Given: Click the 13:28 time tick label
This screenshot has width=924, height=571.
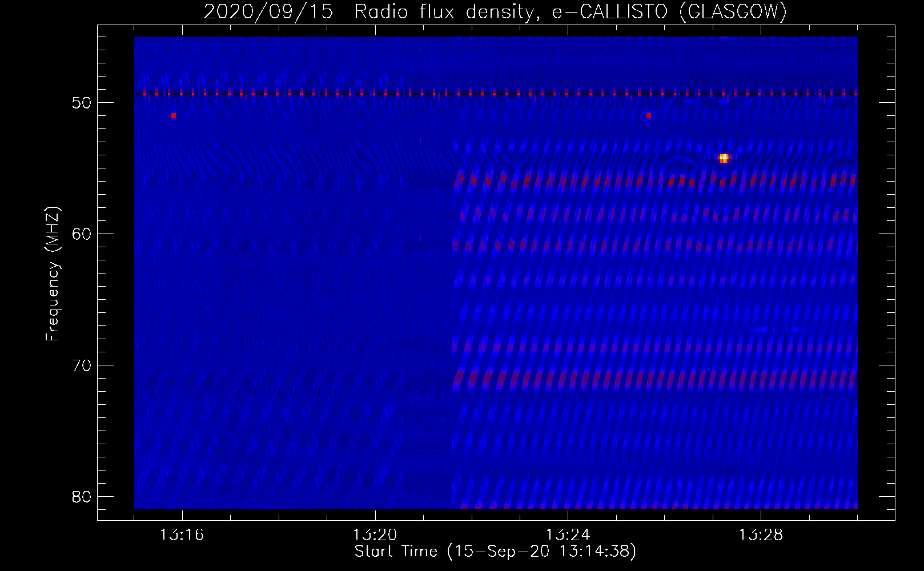Looking at the screenshot, I should (x=761, y=535).
